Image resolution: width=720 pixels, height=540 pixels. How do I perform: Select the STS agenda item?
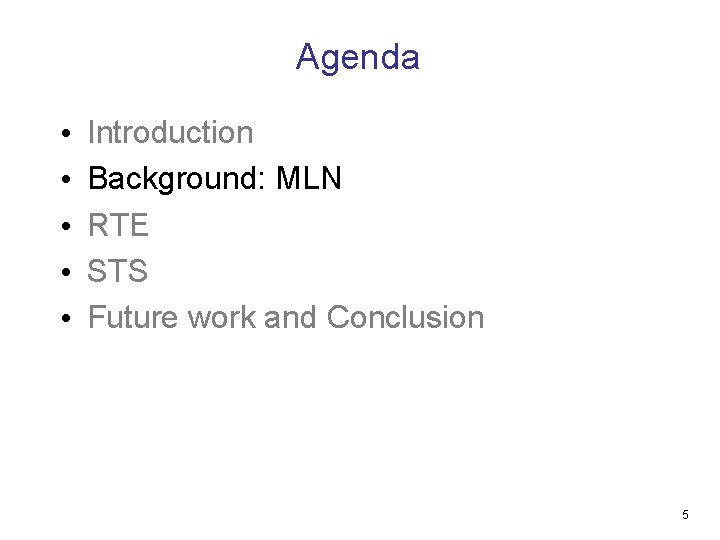pos(118,271)
